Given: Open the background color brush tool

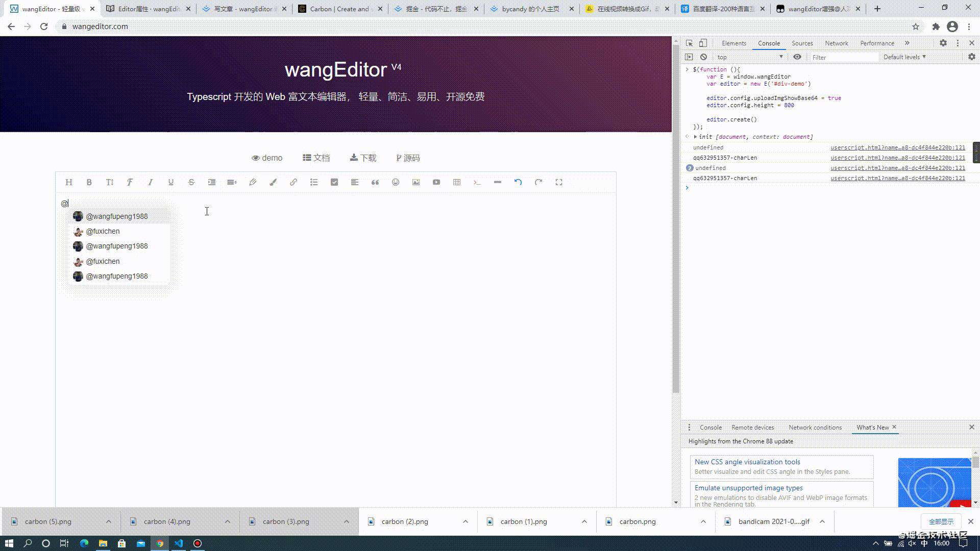Looking at the screenshot, I should (273, 182).
